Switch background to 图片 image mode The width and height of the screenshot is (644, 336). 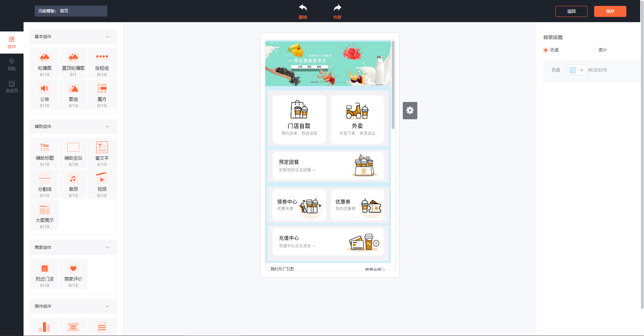[594, 50]
